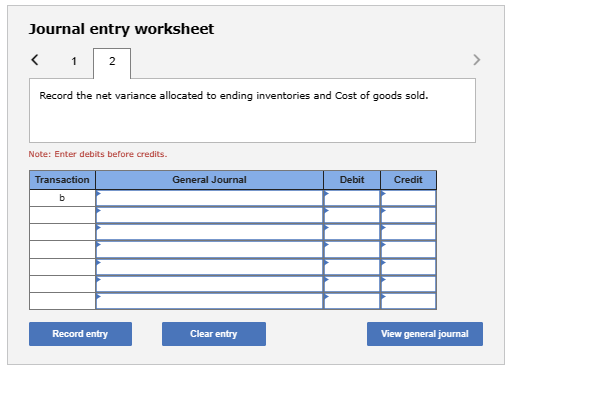Image resolution: width=616 pixels, height=393 pixels.
Task: Click Debit cell in transaction b row
Action: coord(352,198)
